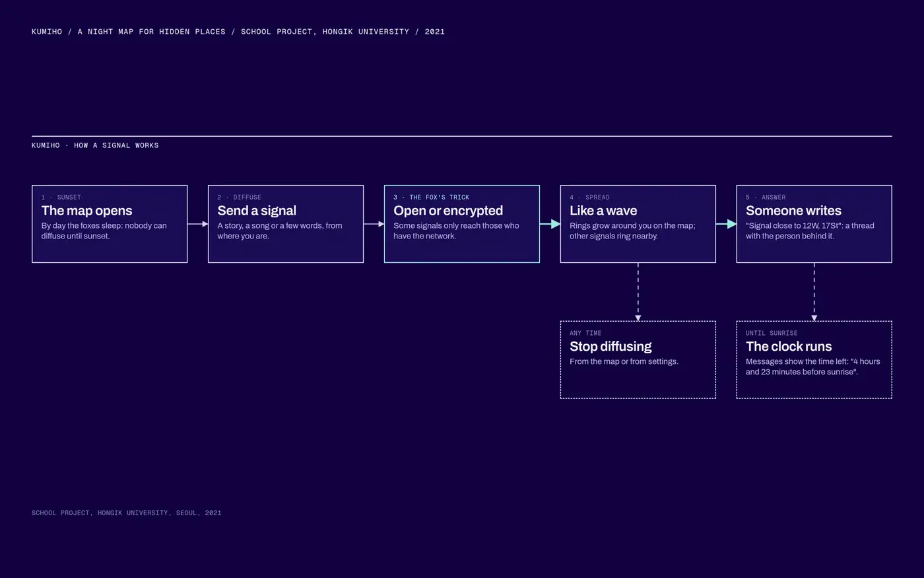Select text 'Messages show the time left'

click(795, 362)
